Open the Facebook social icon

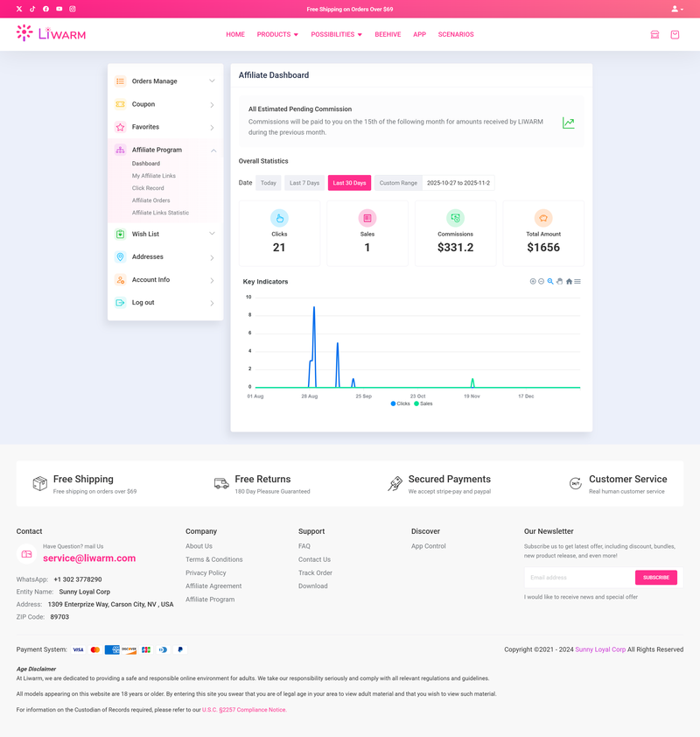pos(45,9)
